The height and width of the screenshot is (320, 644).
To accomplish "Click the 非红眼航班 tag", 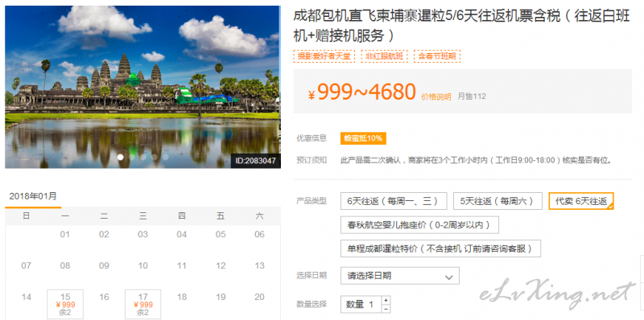I will coord(385,56).
